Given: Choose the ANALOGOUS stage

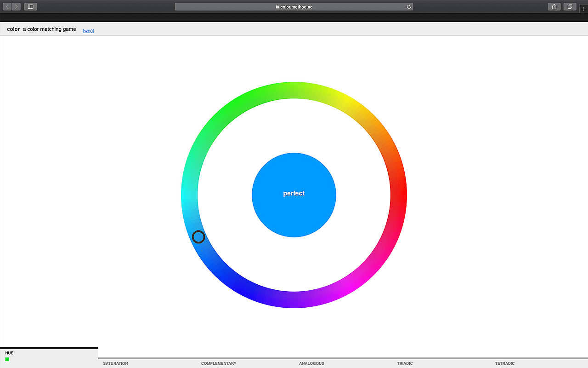Looking at the screenshot, I should click(311, 363).
